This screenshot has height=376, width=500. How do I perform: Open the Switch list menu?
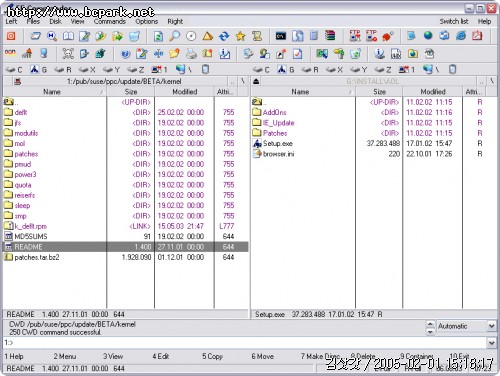click(x=454, y=21)
